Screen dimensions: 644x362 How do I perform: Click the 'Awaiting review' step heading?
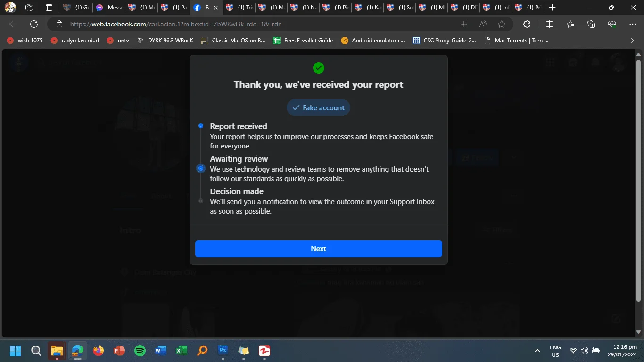click(239, 159)
